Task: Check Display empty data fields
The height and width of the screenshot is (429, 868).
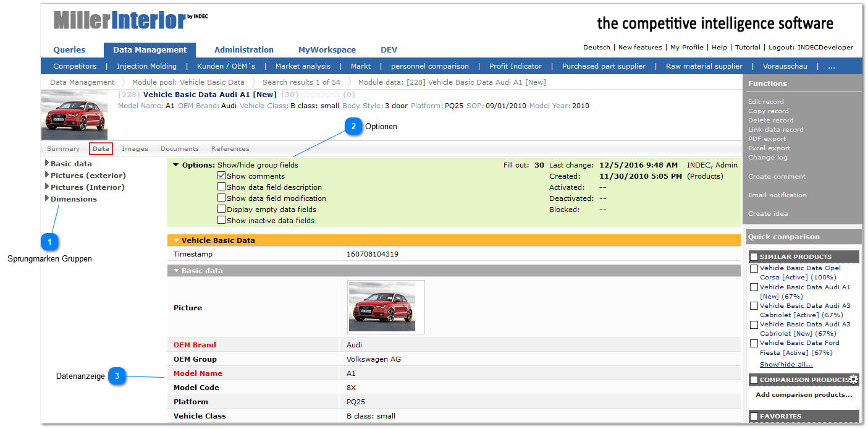Action: pos(221,209)
